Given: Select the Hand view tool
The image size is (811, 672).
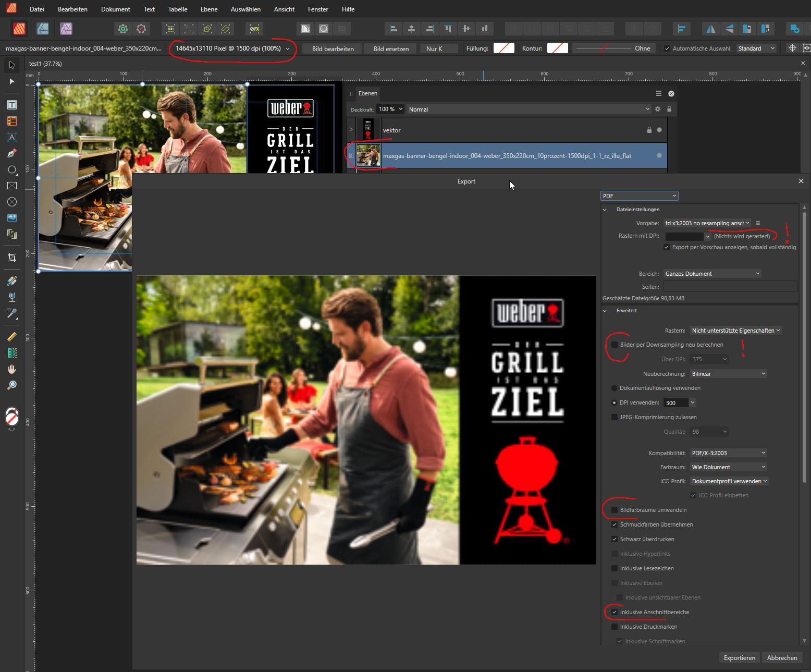Looking at the screenshot, I should pyautogui.click(x=12, y=369).
